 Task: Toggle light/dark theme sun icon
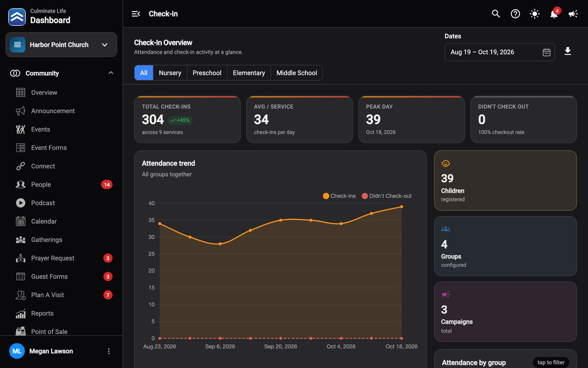[535, 14]
